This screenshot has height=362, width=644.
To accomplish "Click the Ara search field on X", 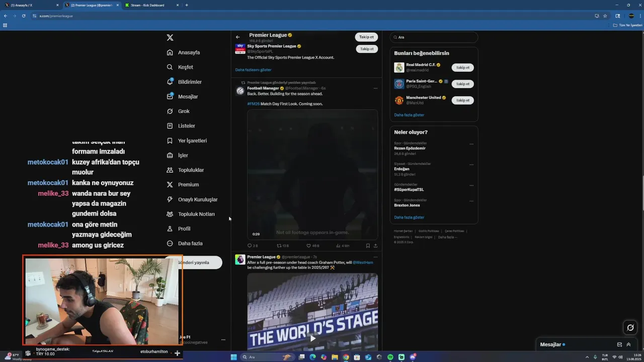I will coord(434,37).
